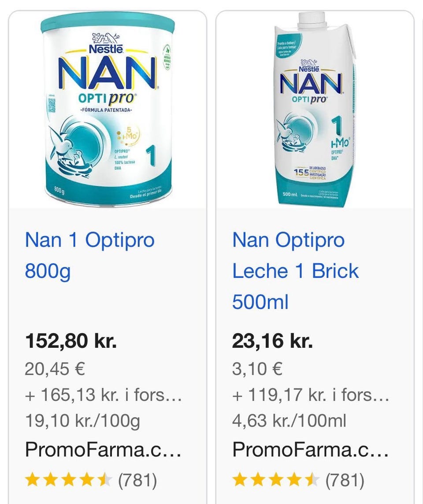Click the 4,63 kr./100ml unit price
The height and width of the screenshot is (504, 423).
(x=289, y=421)
